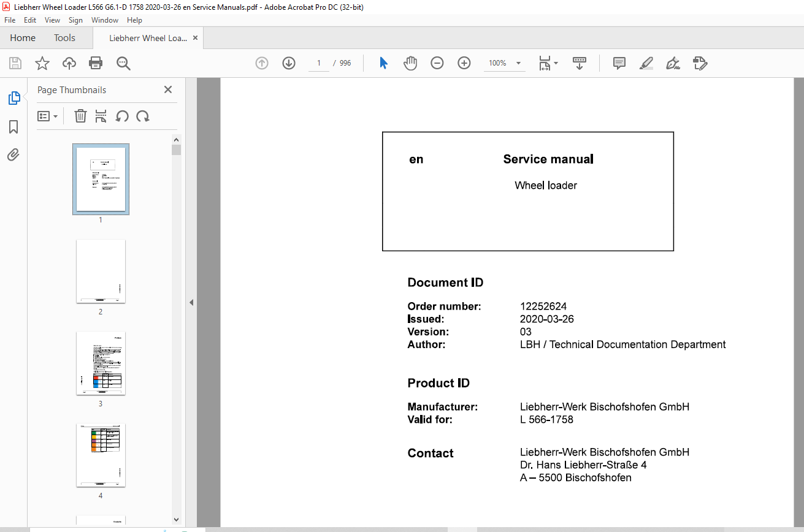The height and width of the screenshot is (532, 804).
Task: Show Page Thumbnails panel icon in sidebar
Action: (13, 98)
